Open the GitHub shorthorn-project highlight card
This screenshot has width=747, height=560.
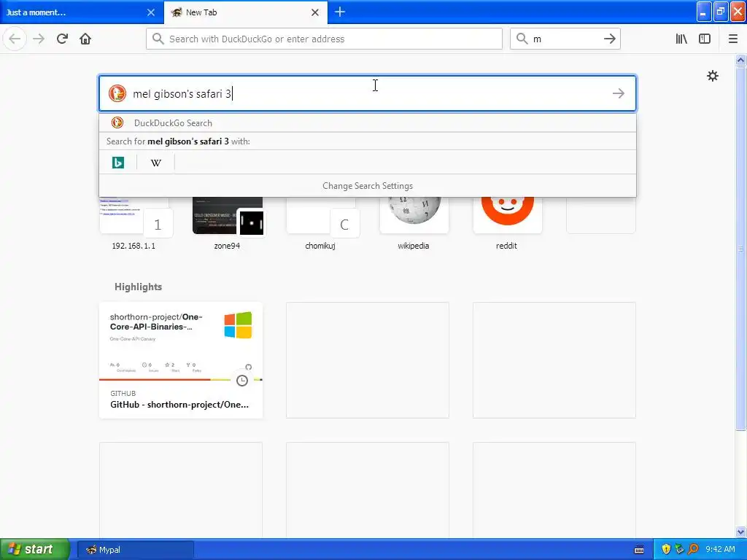click(x=181, y=360)
